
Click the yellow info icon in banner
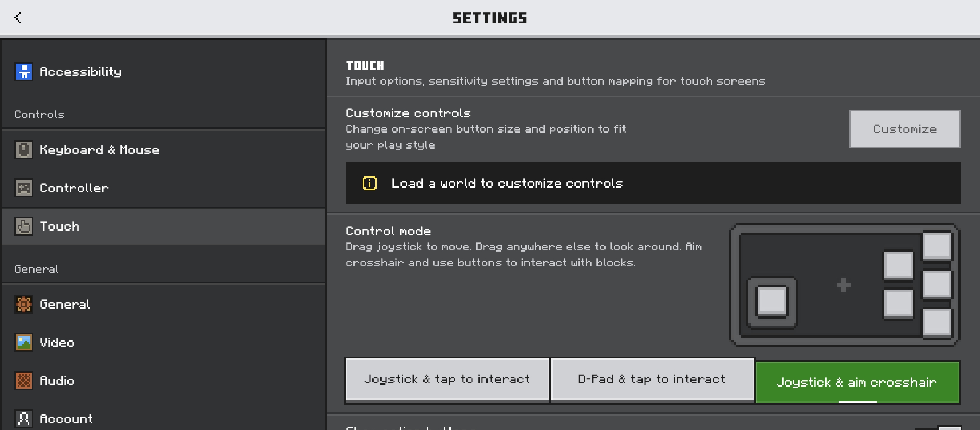(369, 183)
